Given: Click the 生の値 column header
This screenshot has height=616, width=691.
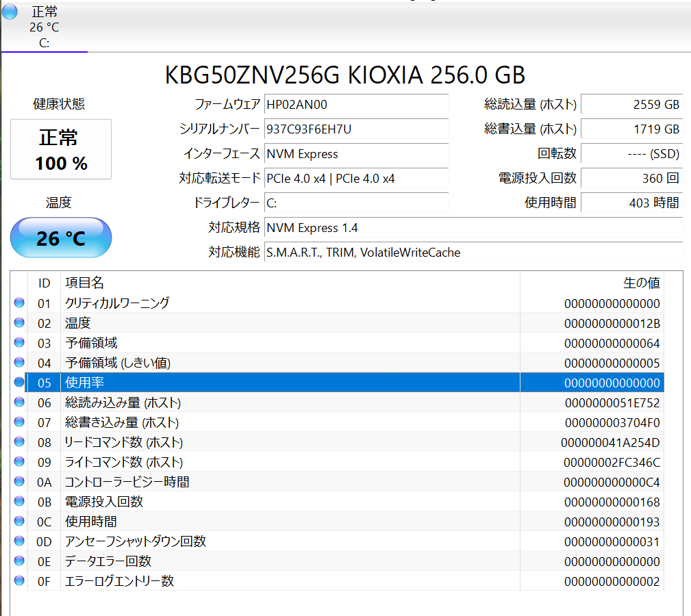Looking at the screenshot, I should 592,283.
